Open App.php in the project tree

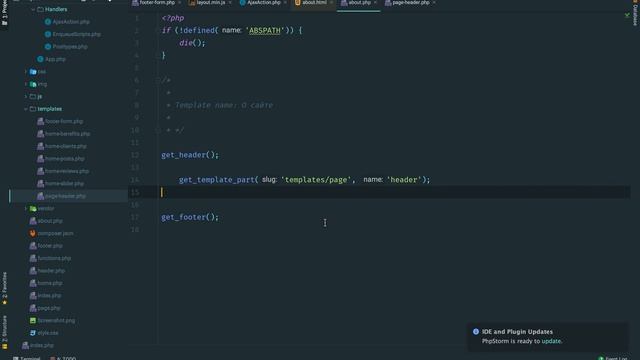pyautogui.click(x=55, y=59)
